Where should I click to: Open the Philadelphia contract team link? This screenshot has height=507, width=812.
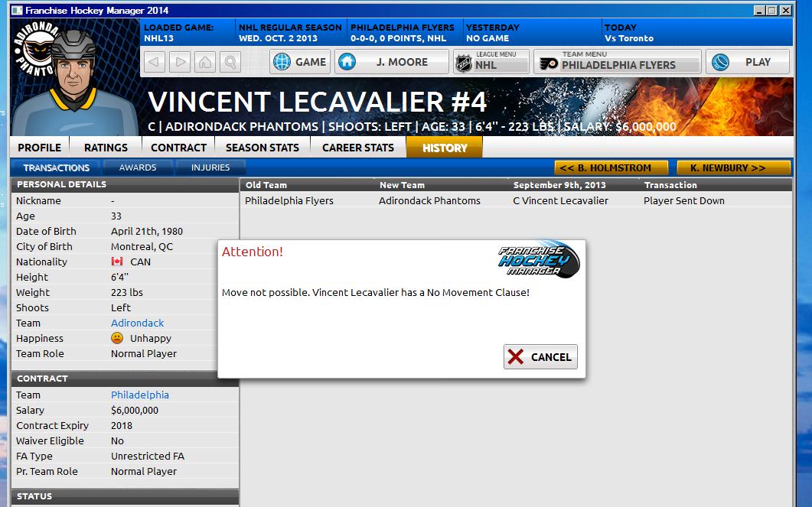139,395
